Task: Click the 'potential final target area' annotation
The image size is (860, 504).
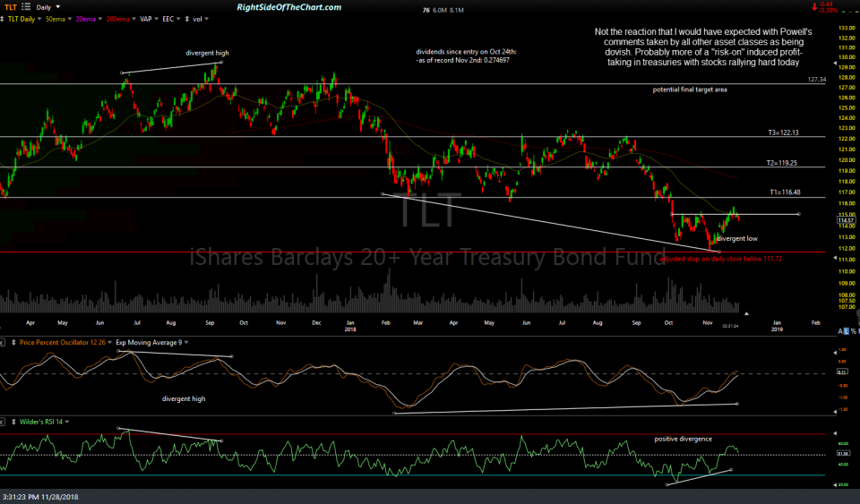Action: click(690, 90)
